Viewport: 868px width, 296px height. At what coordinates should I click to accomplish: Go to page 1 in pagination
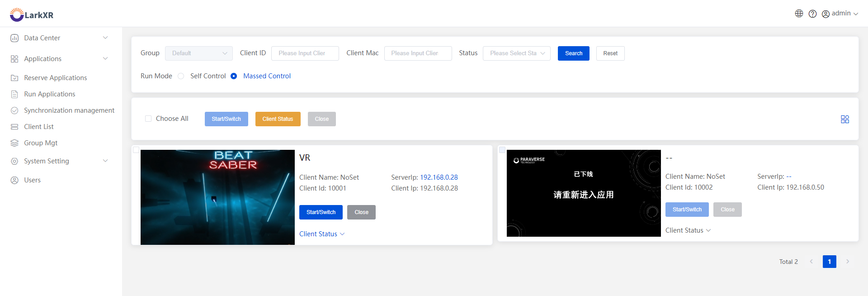pyautogui.click(x=830, y=262)
